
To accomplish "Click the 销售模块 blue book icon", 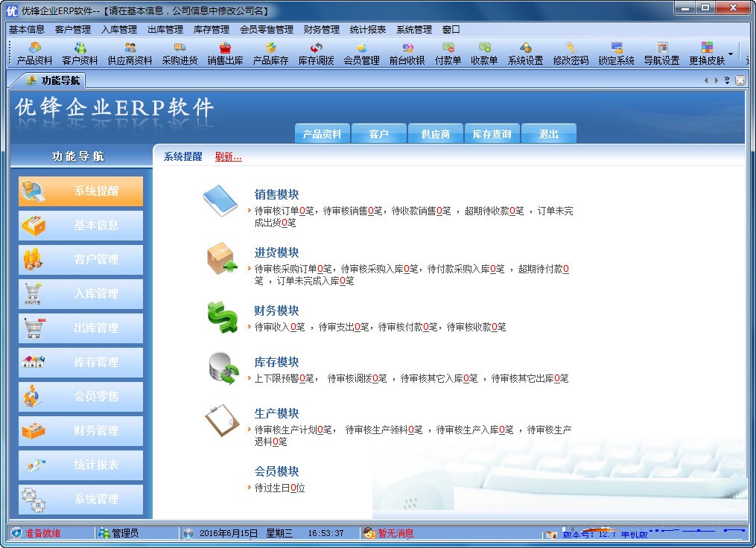I will (220, 200).
